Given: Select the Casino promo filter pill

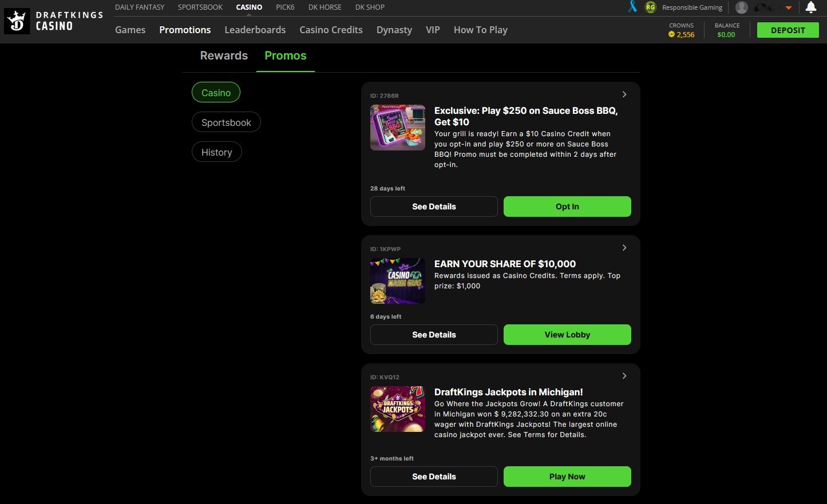Looking at the screenshot, I should (x=216, y=92).
